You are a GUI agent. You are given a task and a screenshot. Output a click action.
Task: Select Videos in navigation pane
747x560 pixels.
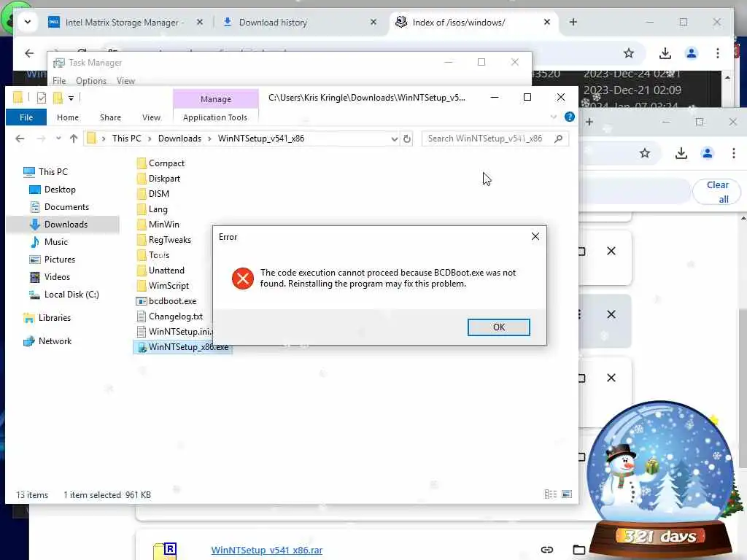tap(57, 276)
